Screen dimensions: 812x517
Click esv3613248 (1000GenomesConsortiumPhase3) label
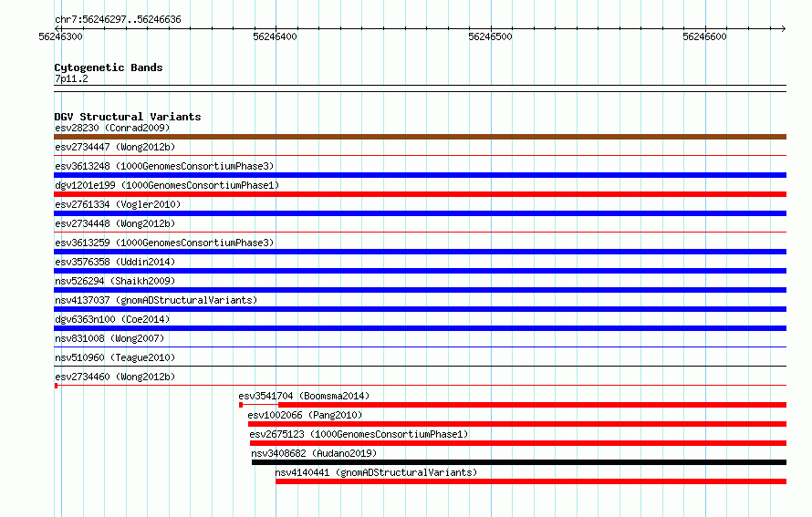pyautogui.click(x=164, y=166)
